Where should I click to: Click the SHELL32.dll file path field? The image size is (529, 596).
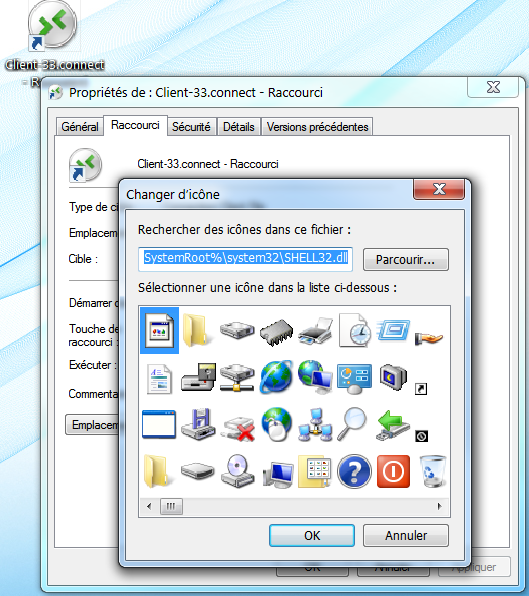(x=245, y=259)
